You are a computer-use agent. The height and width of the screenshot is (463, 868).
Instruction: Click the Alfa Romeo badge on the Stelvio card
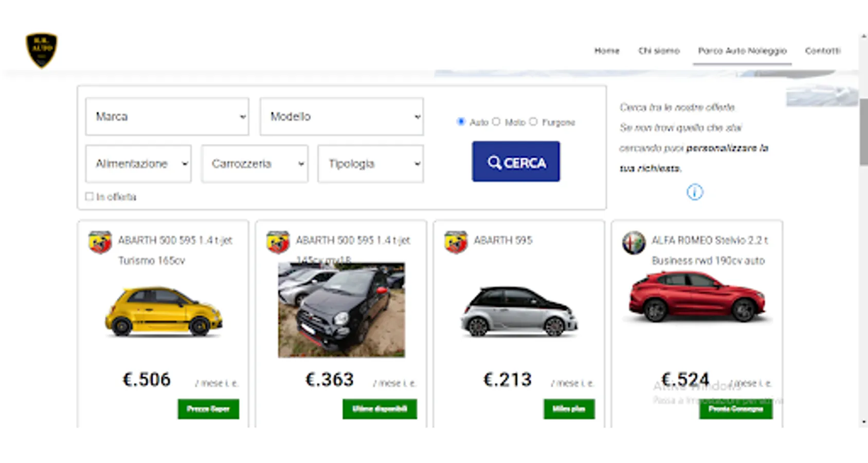coord(634,242)
